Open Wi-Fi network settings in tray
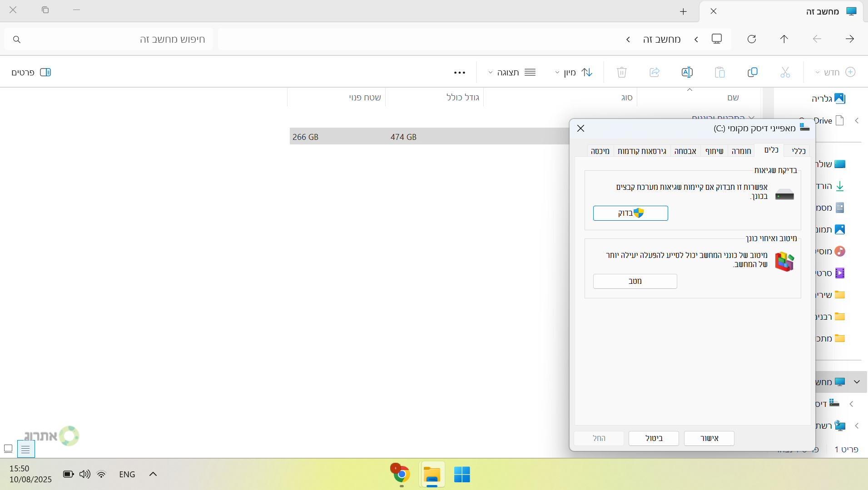868x490 pixels. tap(101, 474)
